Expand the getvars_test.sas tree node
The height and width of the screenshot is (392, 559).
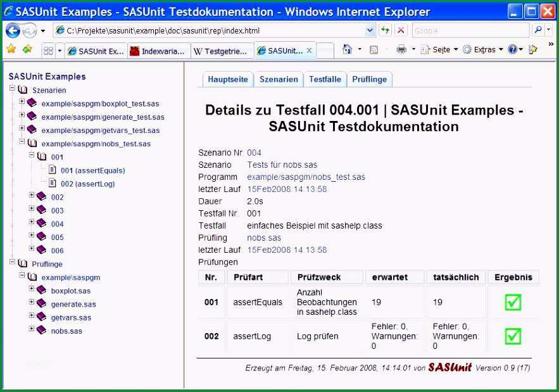click(22, 128)
